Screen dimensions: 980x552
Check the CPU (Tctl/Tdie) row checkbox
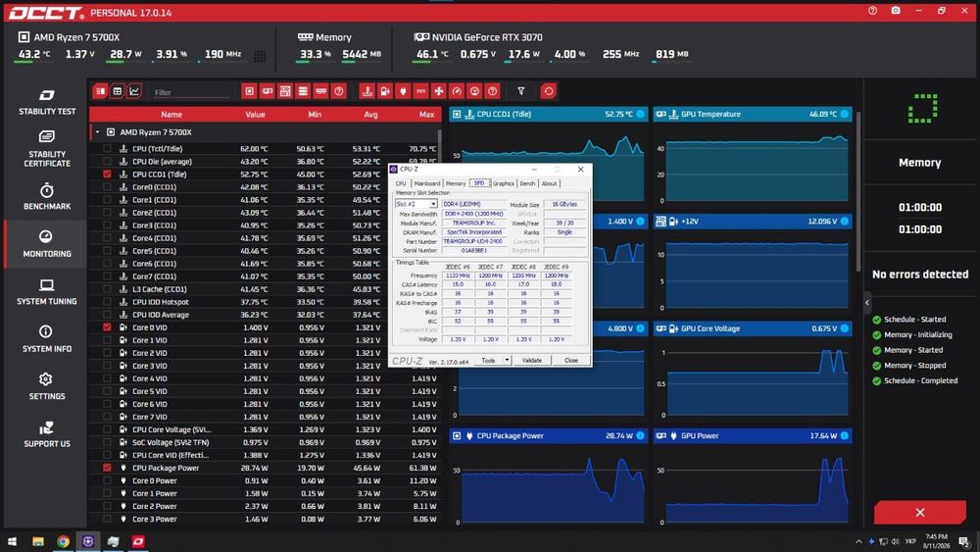click(x=107, y=149)
